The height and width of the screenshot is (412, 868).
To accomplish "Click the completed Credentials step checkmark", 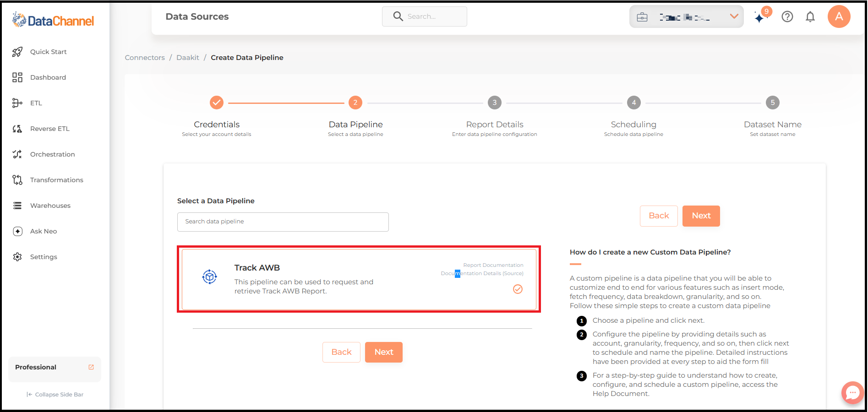I will click(x=217, y=103).
